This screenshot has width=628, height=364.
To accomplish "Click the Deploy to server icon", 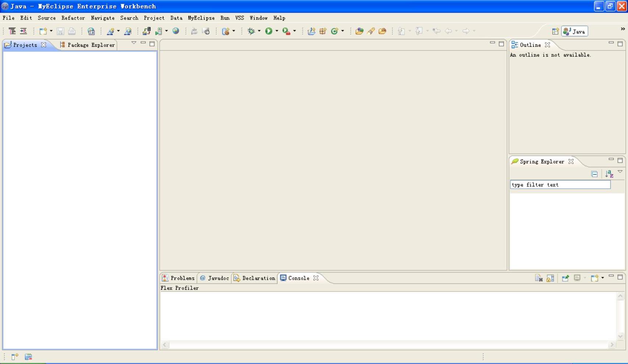I will click(x=147, y=31).
